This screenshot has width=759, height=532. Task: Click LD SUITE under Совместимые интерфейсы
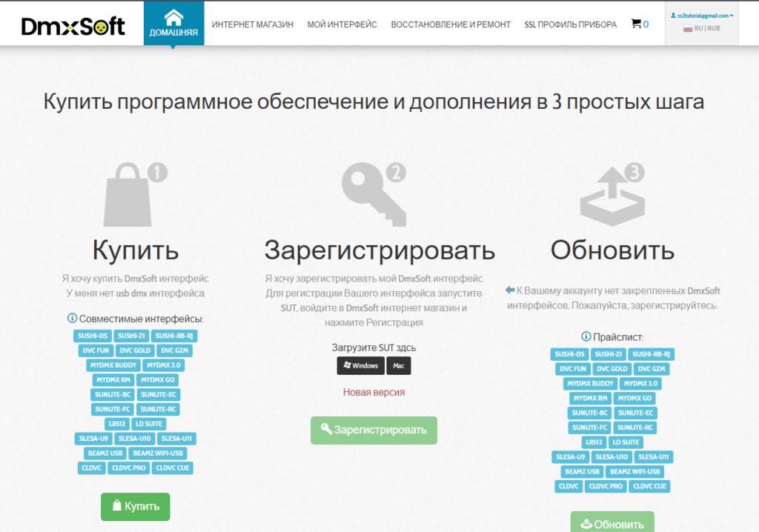pyautogui.click(x=149, y=424)
